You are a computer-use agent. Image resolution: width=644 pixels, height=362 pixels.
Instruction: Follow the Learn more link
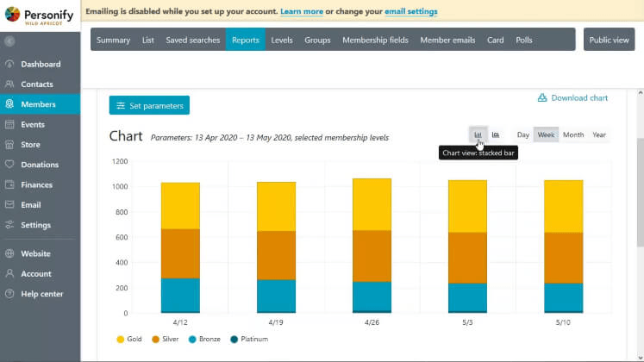[x=302, y=11]
